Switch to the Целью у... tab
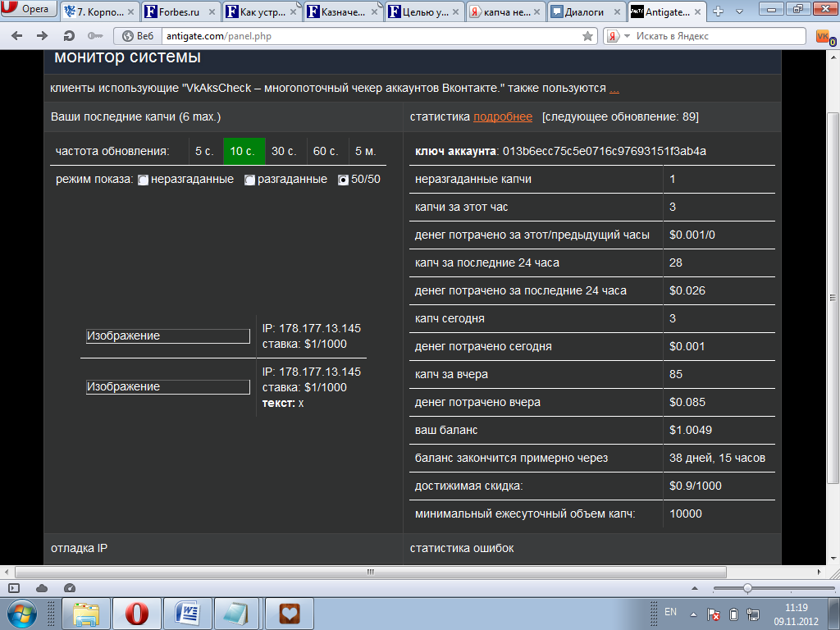This screenshot has width=840, height=630. click(424, 11)
